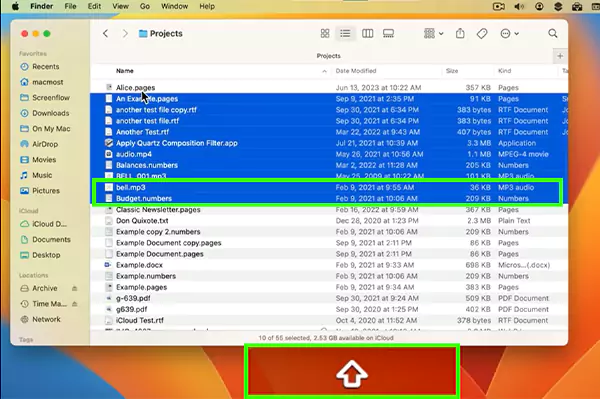Eject the Archive volume
The image size is (600, 399).
click(x=75, y=288)
